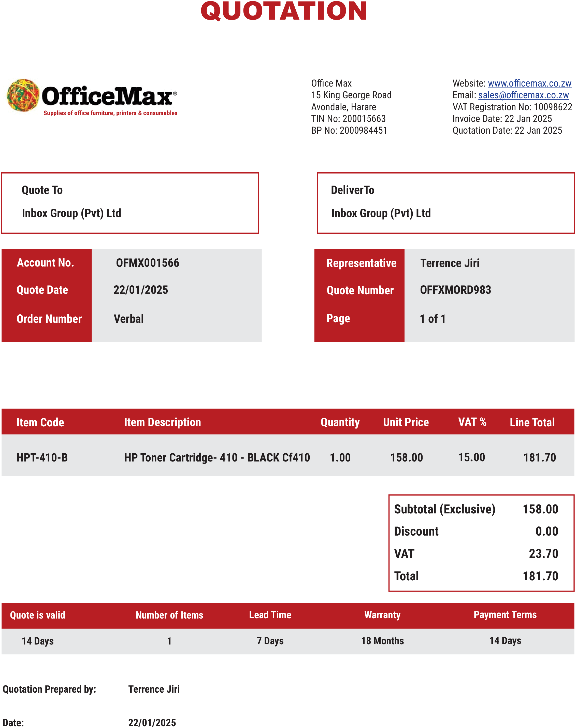
Task: Select the item code HPT-410-B
Action: point(42,457)
